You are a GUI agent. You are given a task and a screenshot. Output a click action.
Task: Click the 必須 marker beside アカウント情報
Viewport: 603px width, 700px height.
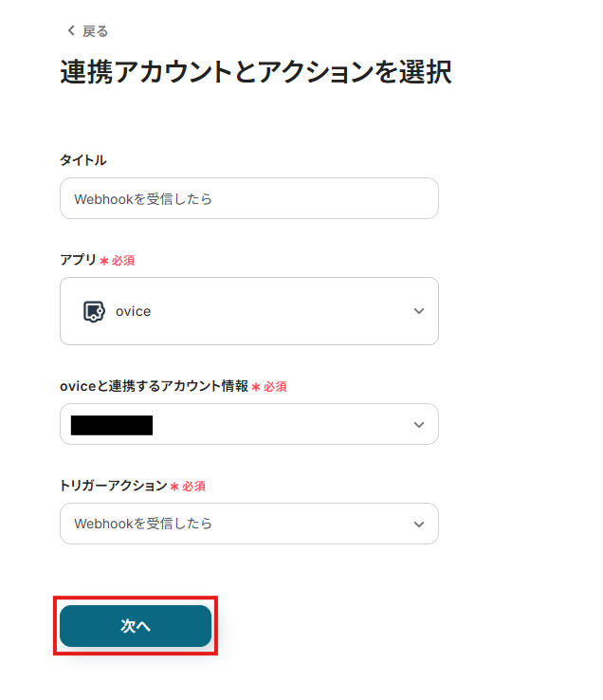(274, 387)
